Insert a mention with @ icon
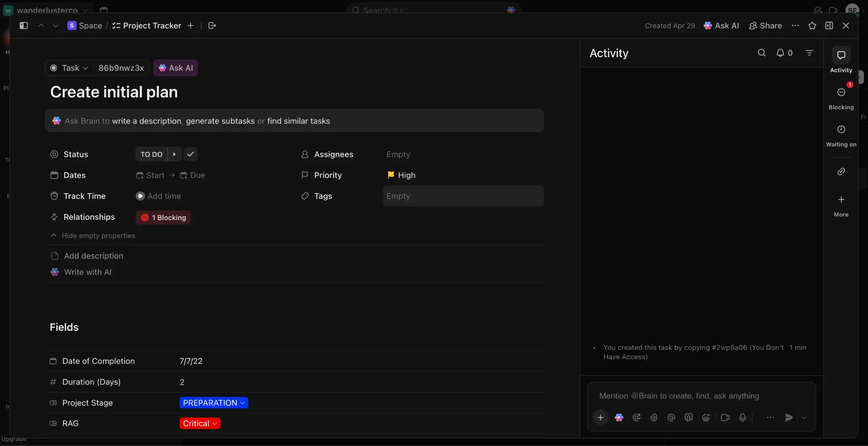Image resolution: width=868 pixels, height=446 pixels. tap(671, 418)
